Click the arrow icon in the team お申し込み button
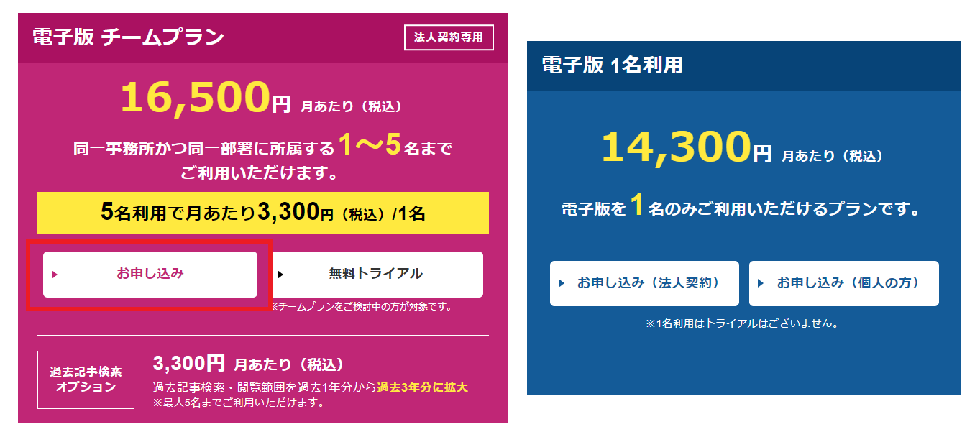 55,274
